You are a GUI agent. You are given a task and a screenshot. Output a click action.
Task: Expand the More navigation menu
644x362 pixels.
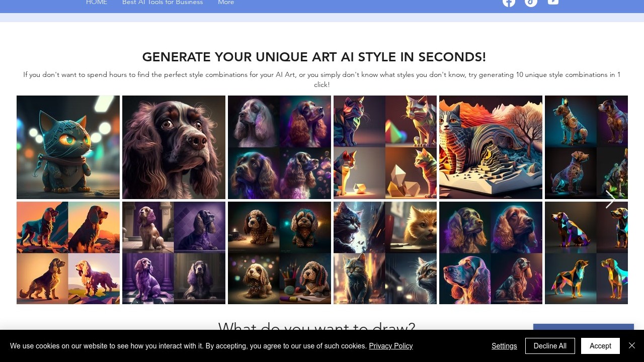click(226, 3)
